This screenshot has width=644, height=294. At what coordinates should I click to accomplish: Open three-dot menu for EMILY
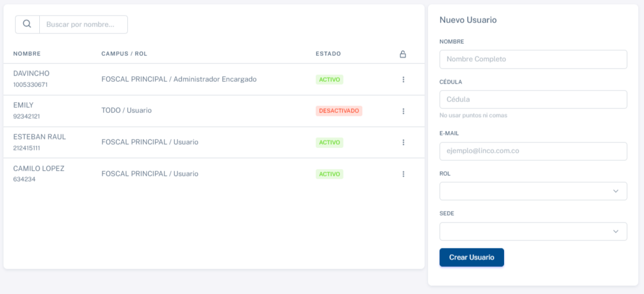click(403, 111)
